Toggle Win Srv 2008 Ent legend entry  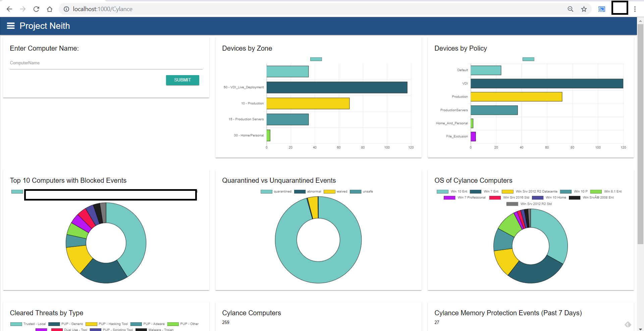pos(591,198)
